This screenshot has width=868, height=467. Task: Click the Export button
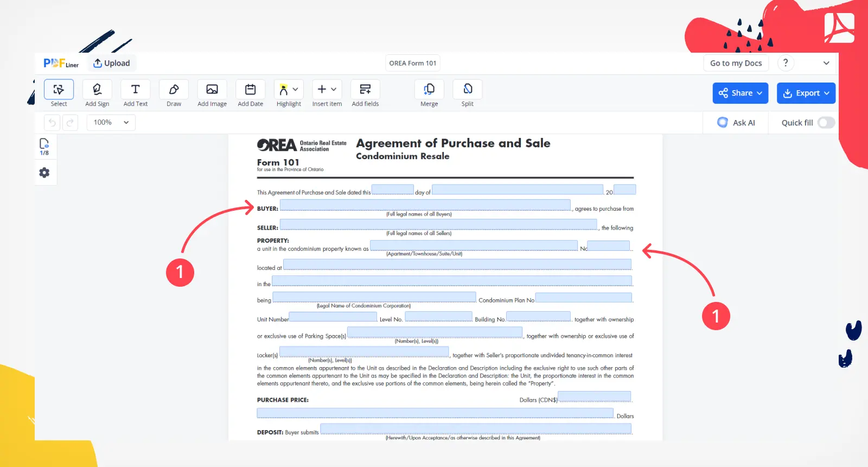coord(806,93)
